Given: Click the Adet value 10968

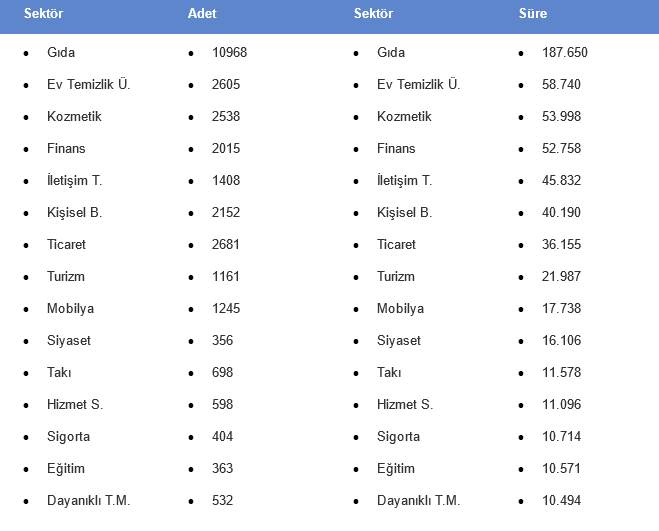Looking at the screenshot, I should [x=229, y=53].
